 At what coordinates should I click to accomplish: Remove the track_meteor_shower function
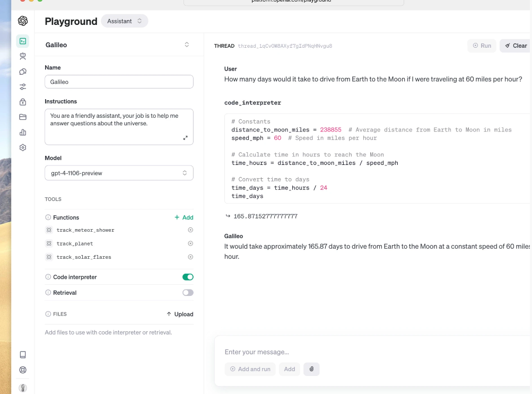click(x=190, y=230)
